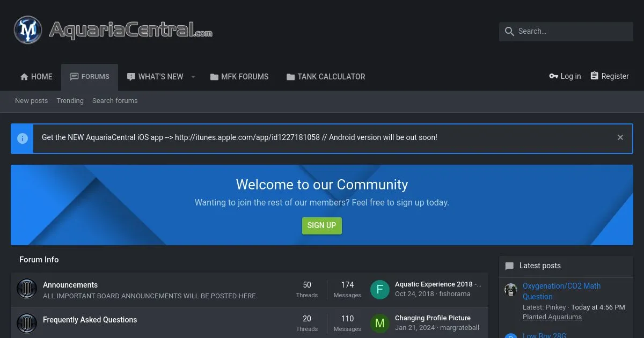Open the Latest posts widget heading
Image resolution: width=644 pixels, height=338 pixels.
tap(540, 266)
